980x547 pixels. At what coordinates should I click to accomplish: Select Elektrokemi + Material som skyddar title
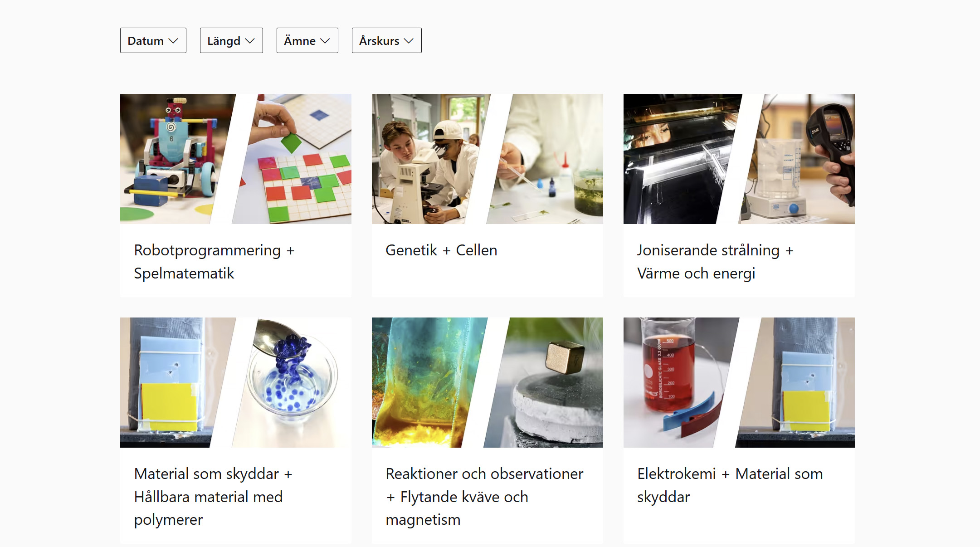(730, 485)
